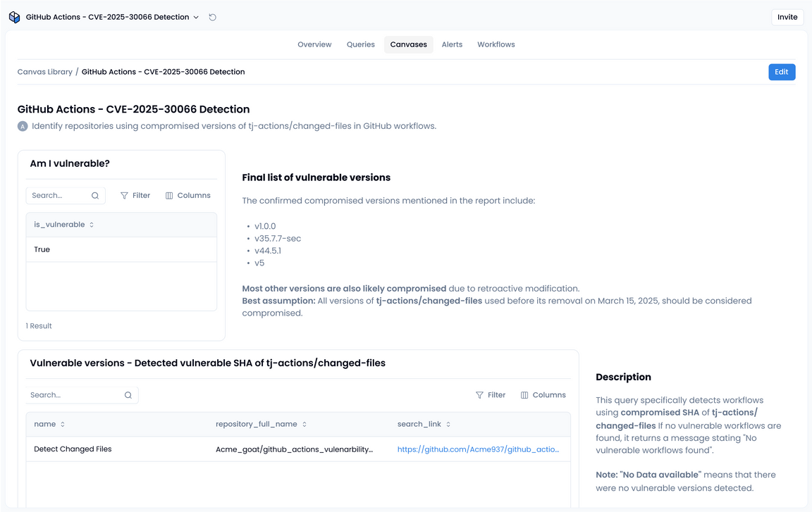Click the 'Am I vulnerable?' panel title
The image size is (812, 512).
[70, 163]
